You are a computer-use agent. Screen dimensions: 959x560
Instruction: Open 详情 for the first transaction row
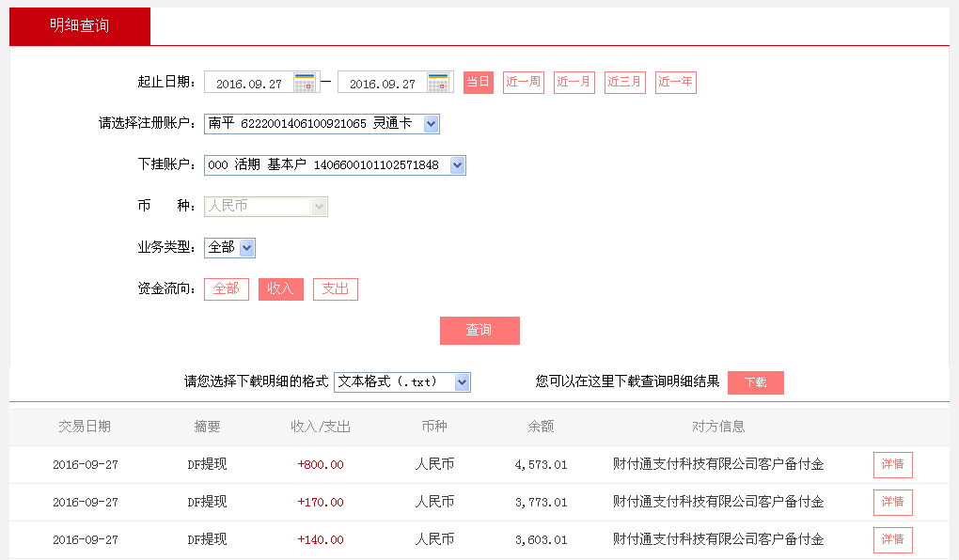click(x=892, y=464)
